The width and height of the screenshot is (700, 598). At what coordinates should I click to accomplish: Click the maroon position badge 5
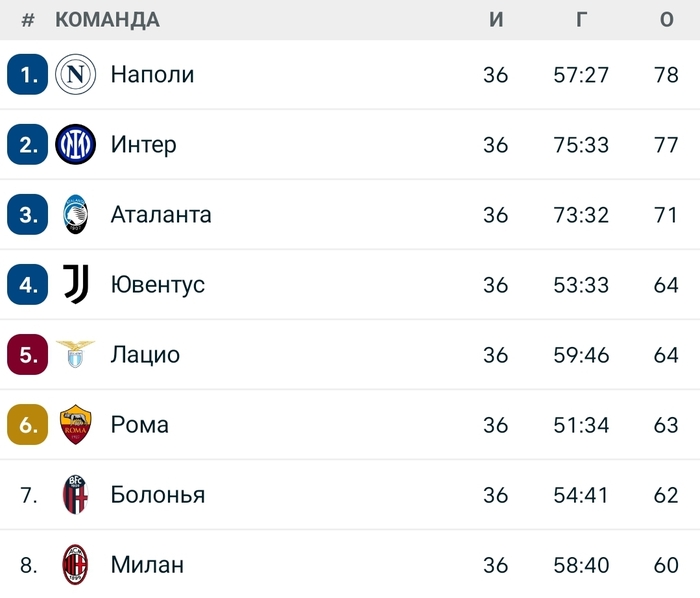pyautogui.click(x=27, y=355)
